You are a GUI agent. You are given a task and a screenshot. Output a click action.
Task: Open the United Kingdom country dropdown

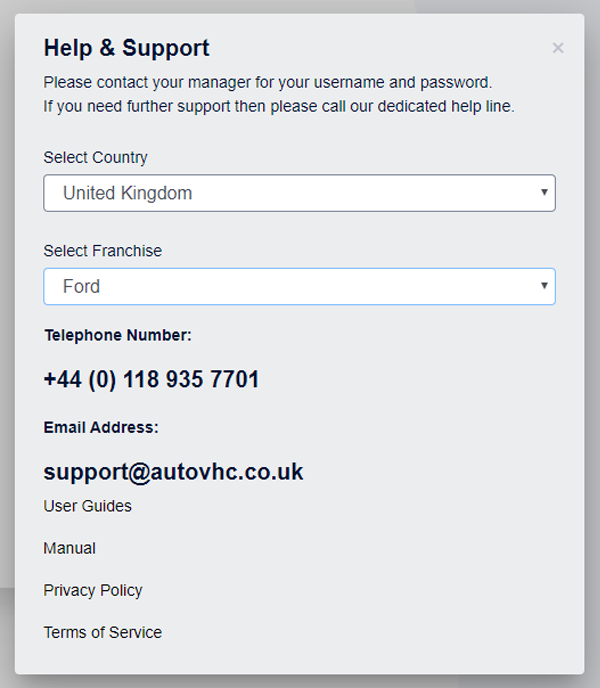299,193
